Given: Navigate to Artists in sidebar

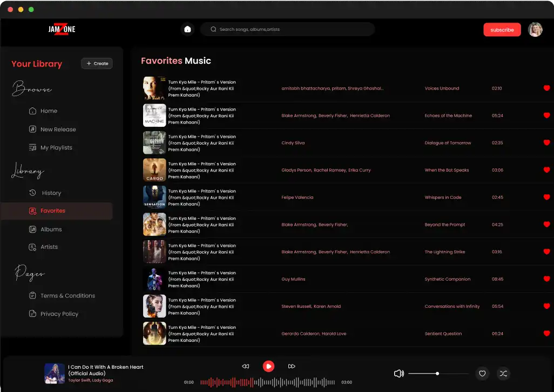Looking at the screenshot, I should point(43,247).
